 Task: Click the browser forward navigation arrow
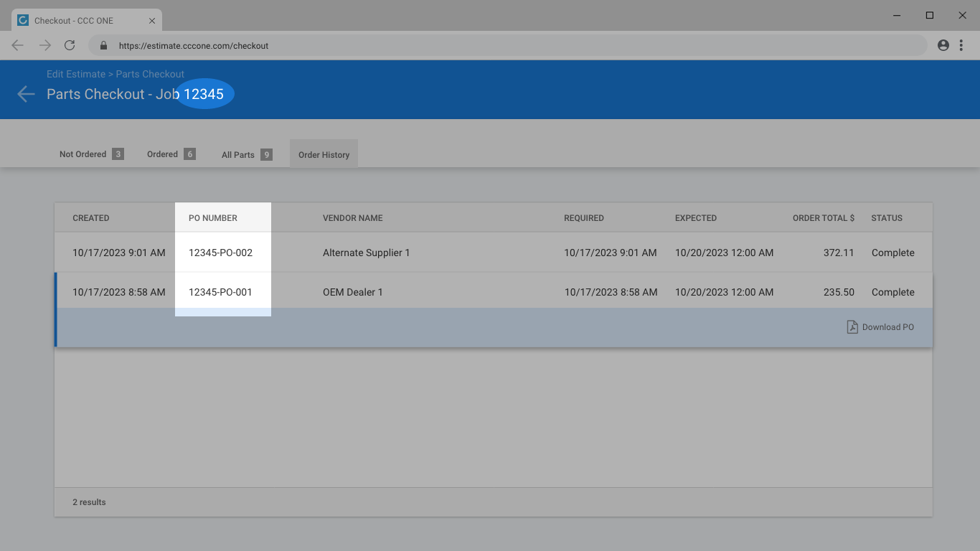45,45
